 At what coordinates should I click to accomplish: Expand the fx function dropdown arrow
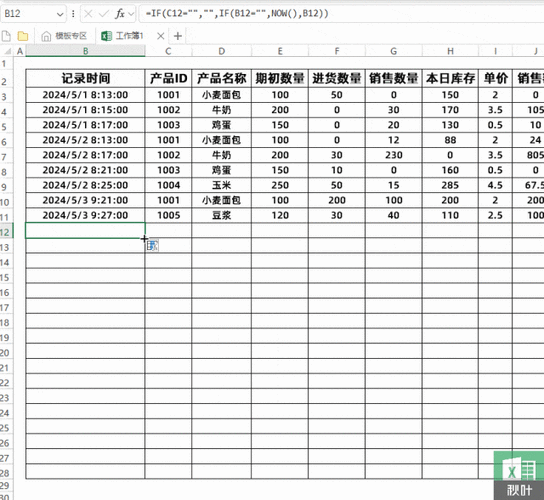[131, 14]
